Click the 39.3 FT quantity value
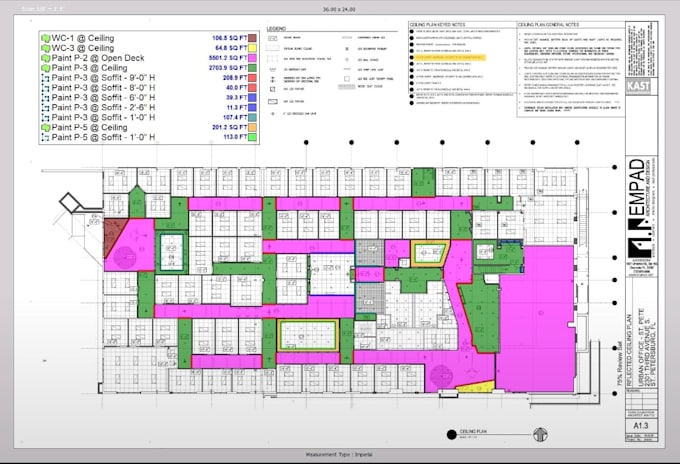Screen dimensions: 680x464 point(236,98)
